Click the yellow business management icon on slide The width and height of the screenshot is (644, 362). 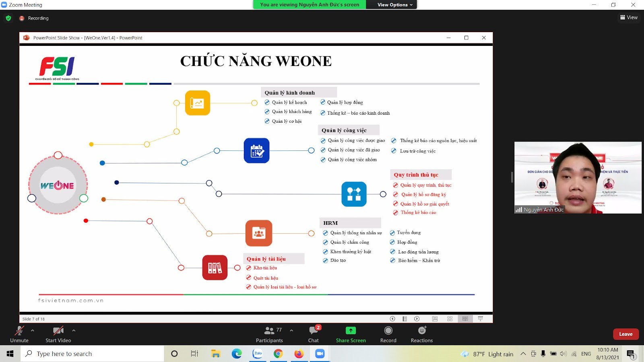tap(197, 103)
